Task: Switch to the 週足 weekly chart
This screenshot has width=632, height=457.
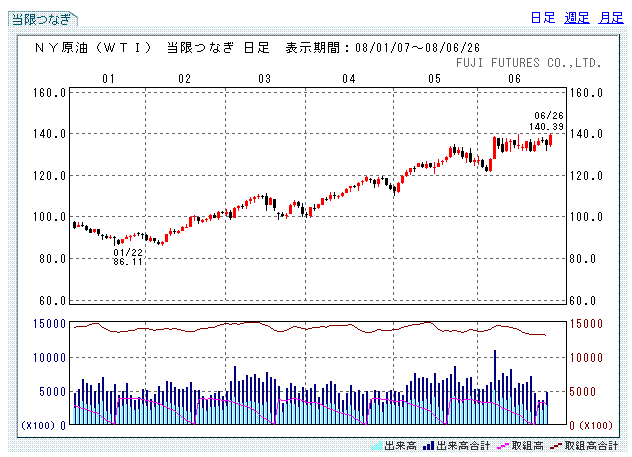Action: 577,18
